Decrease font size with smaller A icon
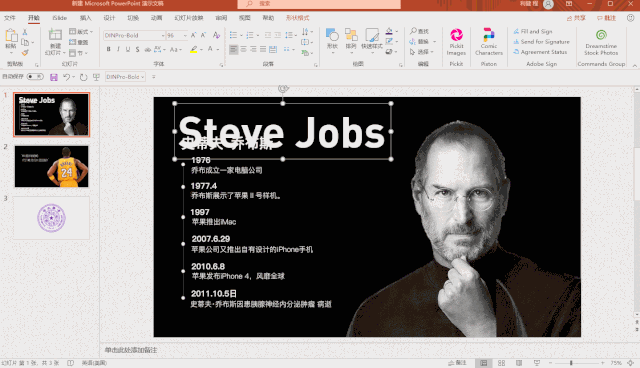 (203, 35)
